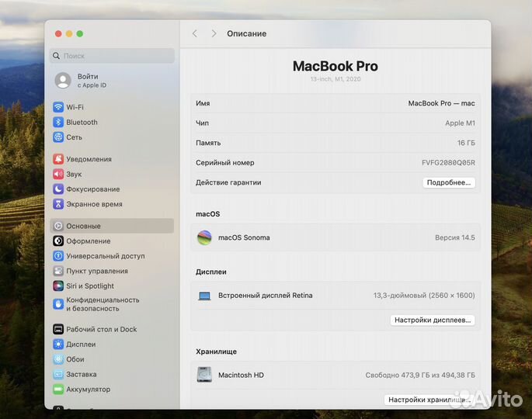532x419 pixels.
Task: Open Конфиденциальность и безопасность hand icon
Action: click(58, 304)
